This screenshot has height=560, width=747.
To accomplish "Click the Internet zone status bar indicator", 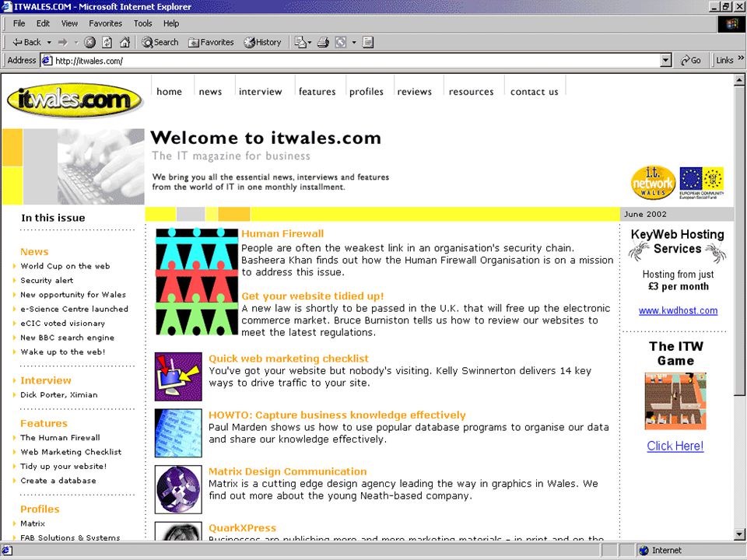I will tap(661, 551).
